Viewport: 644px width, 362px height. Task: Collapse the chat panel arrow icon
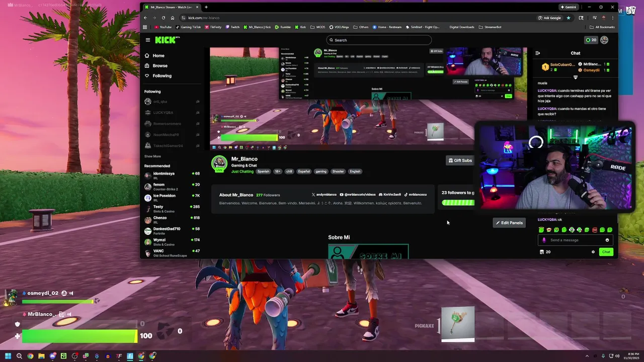[537, 53]
